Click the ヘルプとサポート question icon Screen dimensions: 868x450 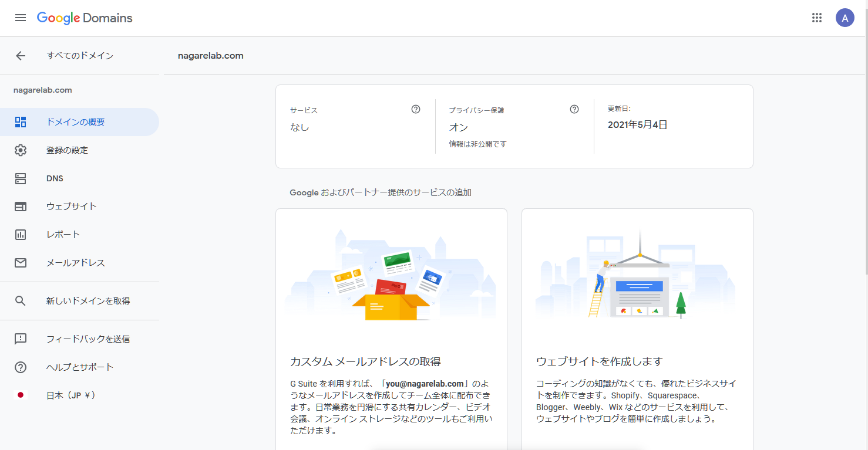click(21, 367)
